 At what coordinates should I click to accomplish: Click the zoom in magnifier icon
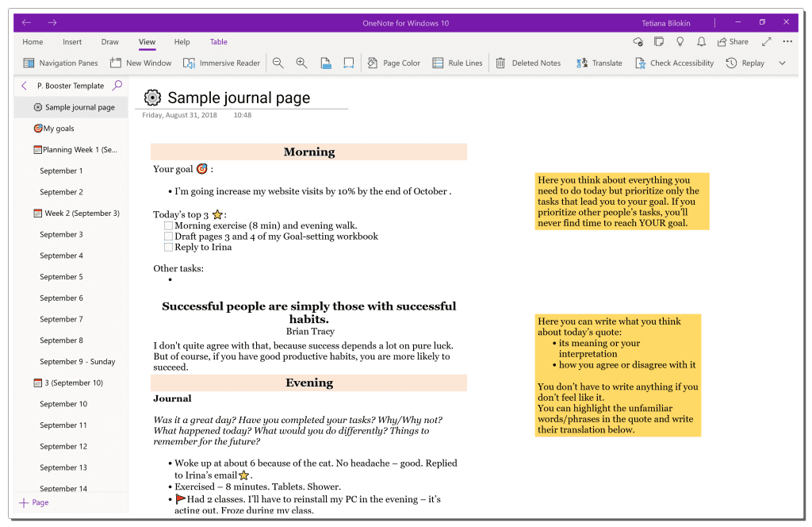pos(301,63)
